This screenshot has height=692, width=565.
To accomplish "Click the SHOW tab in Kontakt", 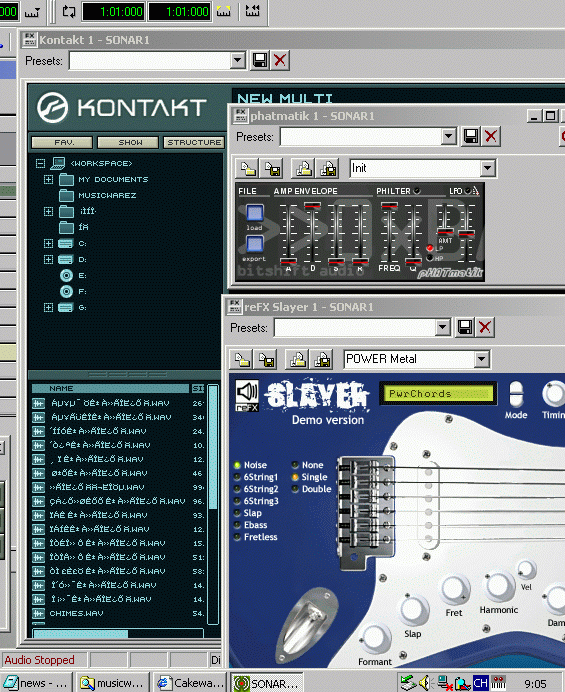I will coord(128,143).
